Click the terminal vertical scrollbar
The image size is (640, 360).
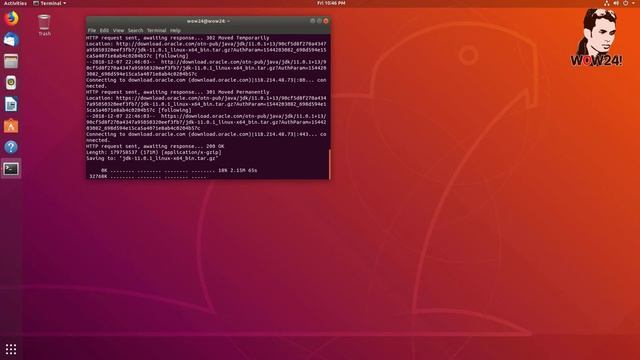point(329,164)
